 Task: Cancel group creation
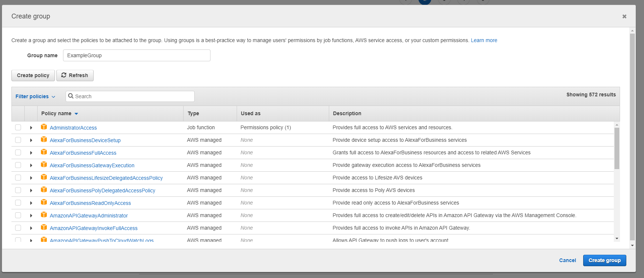click(x=567, y=260)
